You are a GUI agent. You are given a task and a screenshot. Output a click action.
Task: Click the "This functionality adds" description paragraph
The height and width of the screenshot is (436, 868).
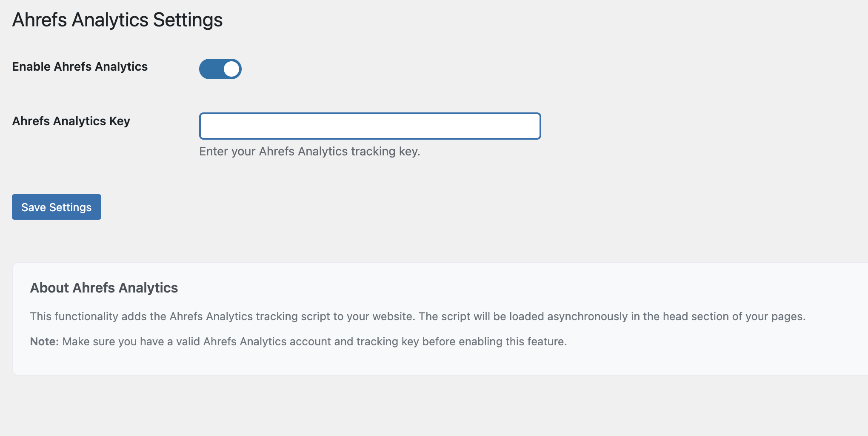417,317
